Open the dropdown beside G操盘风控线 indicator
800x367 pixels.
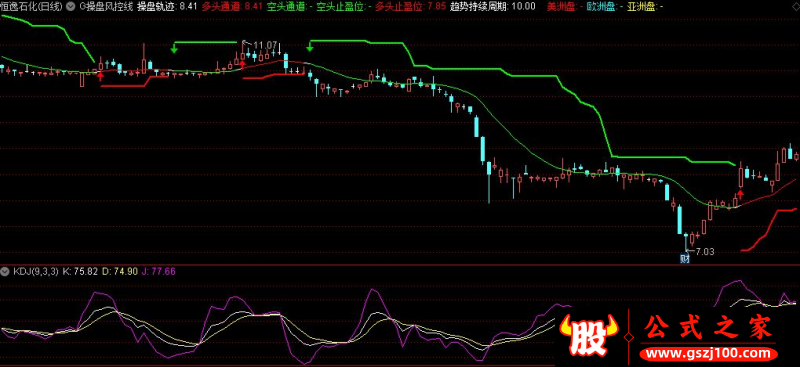point(69,7)
